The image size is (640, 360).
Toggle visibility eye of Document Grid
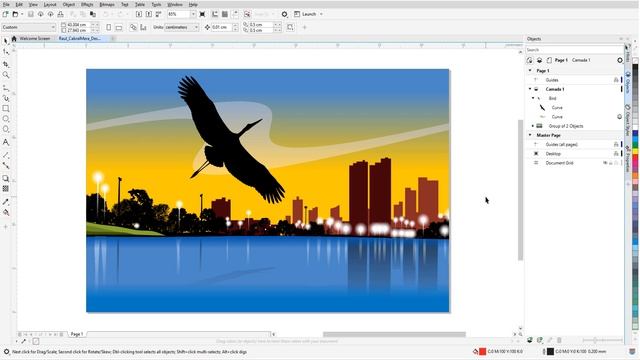click(x=606, y=163)
